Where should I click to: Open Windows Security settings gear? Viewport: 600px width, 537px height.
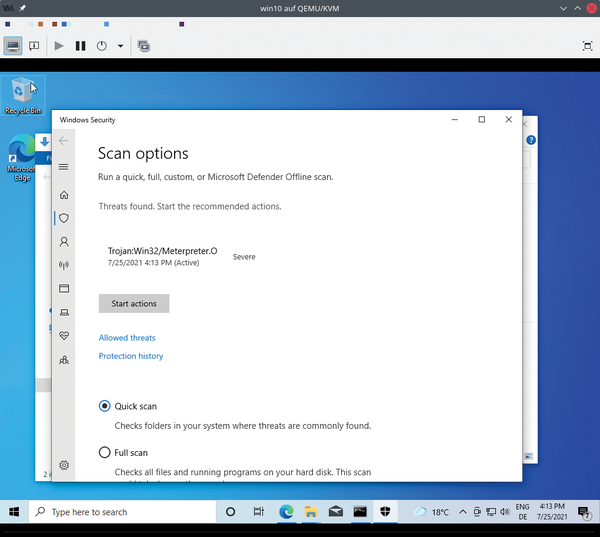click(x=64, y=465)
